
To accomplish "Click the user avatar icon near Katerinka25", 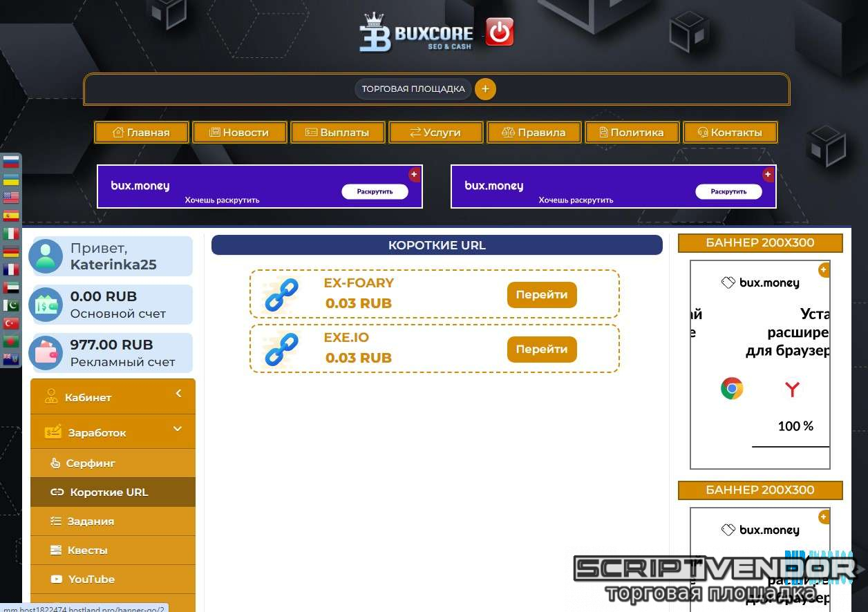I will [x=46, y=256].
